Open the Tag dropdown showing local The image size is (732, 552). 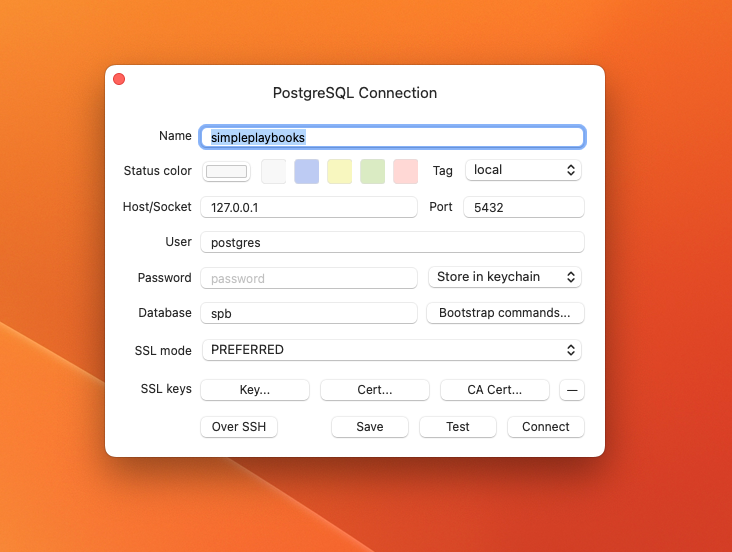[x=523, y=170]
